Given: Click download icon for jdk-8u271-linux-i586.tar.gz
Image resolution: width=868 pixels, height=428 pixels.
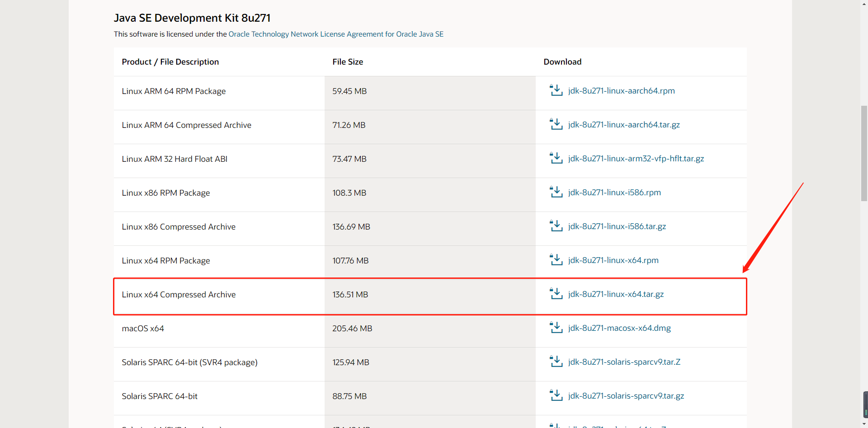Looking at the screenshot, I should click(x=556, y=226).
